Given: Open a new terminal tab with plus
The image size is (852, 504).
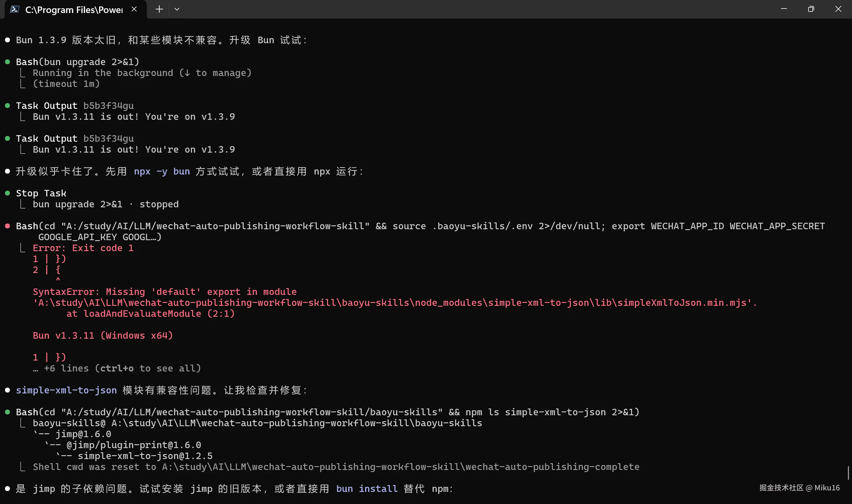Looking at the screenshot, I should coord(159,9).
